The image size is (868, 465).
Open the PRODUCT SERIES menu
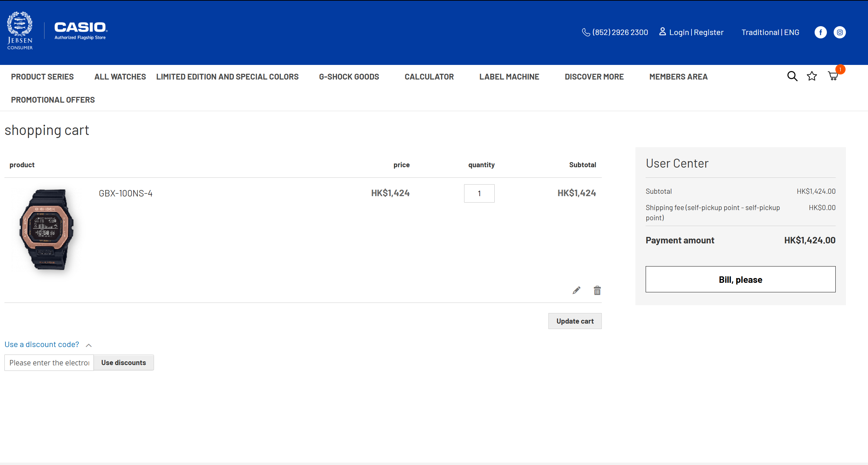[42, 77]
